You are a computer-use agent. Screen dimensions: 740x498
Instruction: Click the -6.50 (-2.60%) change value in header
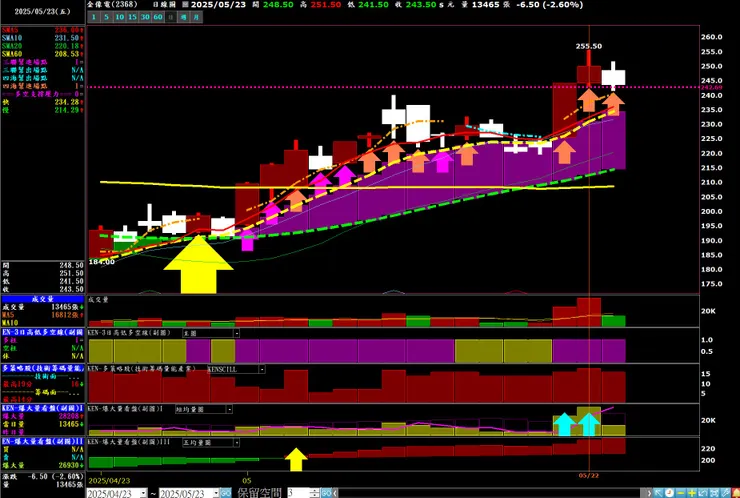[550, 5]
